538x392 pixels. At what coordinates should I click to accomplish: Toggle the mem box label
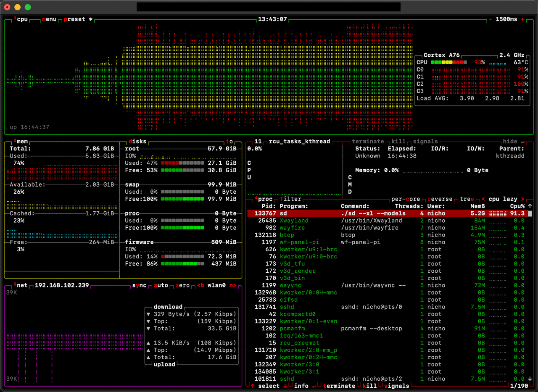click(x=21, y=142)
